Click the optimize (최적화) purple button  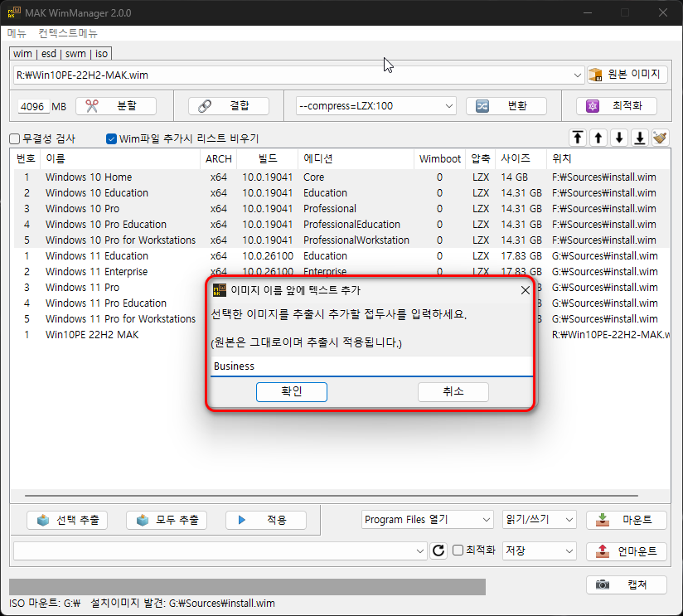pyautogui.click(x=617, y=106)
